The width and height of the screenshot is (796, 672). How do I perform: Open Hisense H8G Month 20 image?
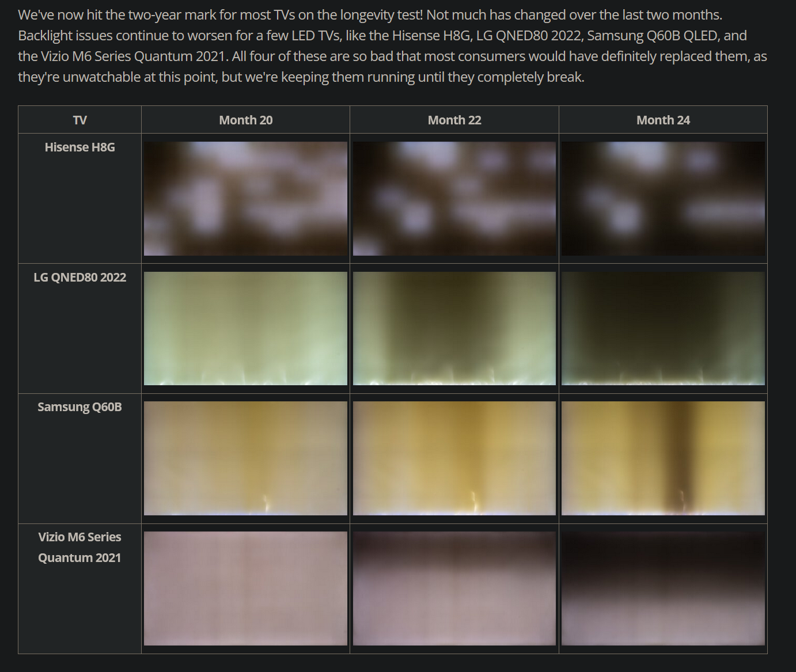click(245, 199)
